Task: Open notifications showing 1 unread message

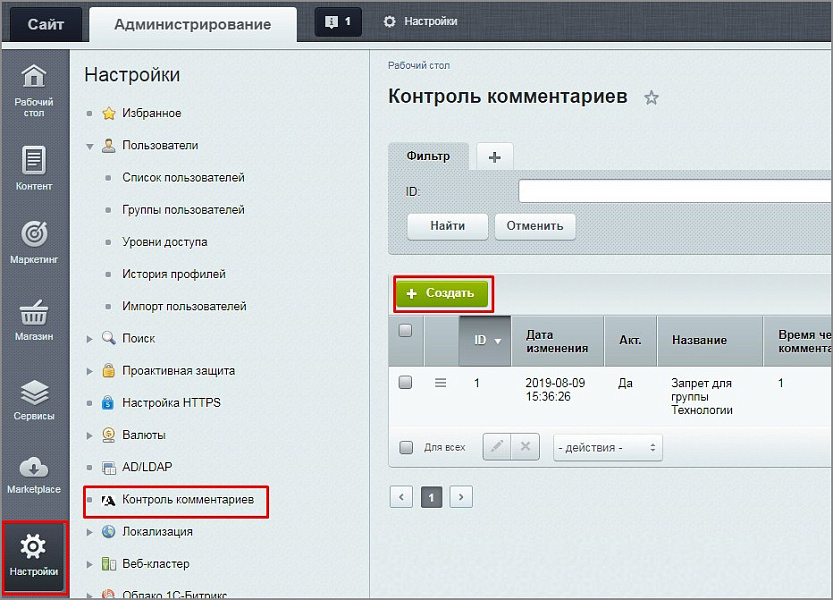Action: pyautogui.click(x=337, y=19)
